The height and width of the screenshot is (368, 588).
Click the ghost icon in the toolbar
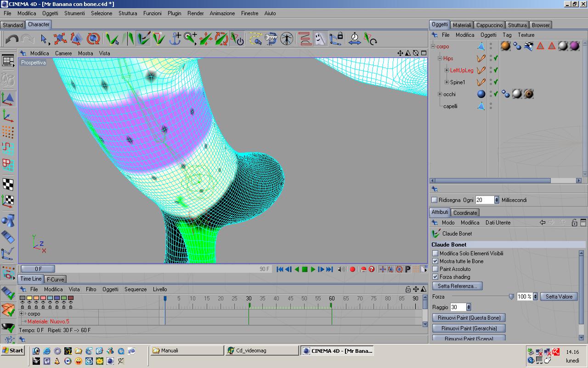click(x=320, y=39)
